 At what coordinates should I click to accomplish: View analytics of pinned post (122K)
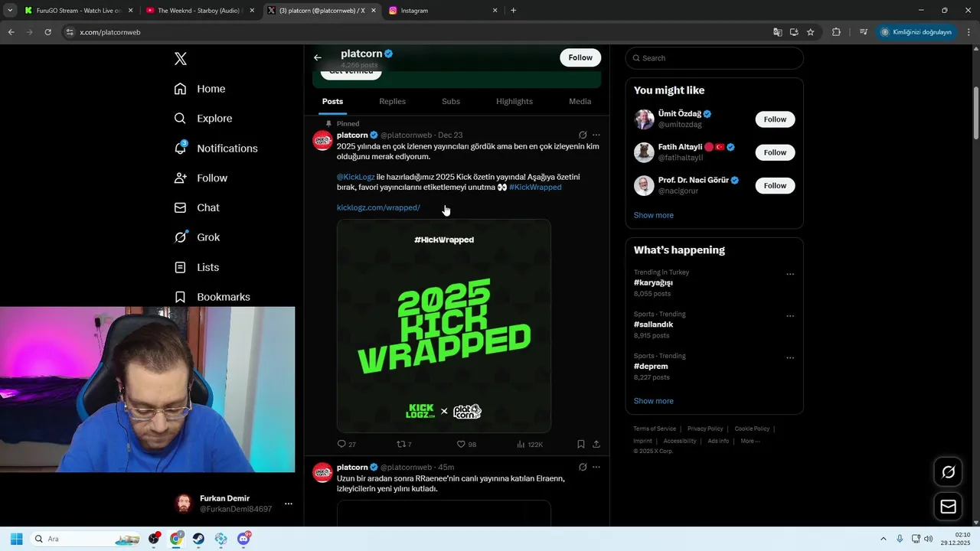pyautogui.click(x=530, y=444)
